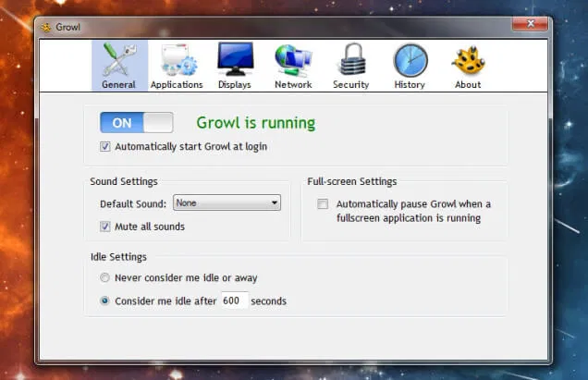This screenshot has width=588, height=380.
Task: Click the Full-screen Settings group label
Action: [352, 181]
